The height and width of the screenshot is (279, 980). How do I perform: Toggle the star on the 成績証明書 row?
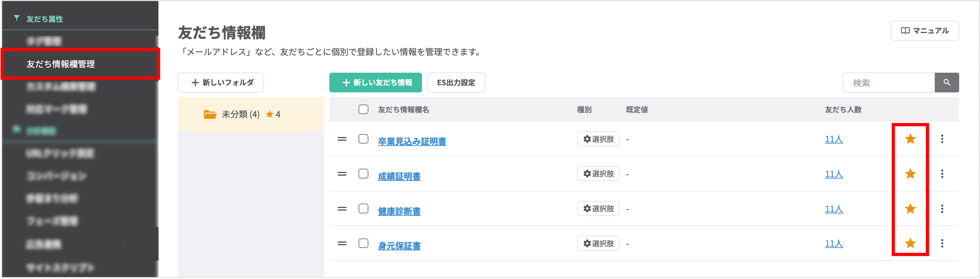[x=910, y=174]
